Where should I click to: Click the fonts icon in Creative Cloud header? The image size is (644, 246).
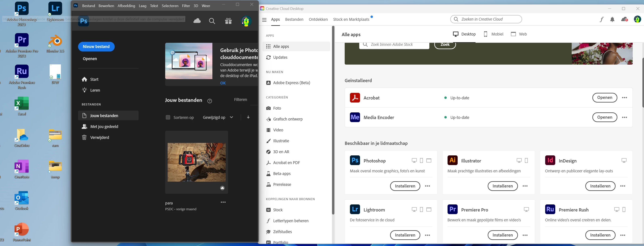pos(601,20)
